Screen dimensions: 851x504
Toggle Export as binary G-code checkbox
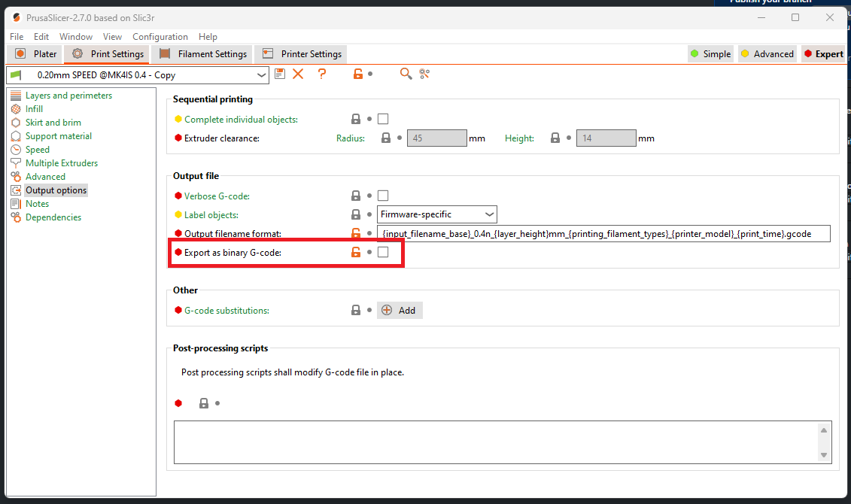tap(383, 252)
